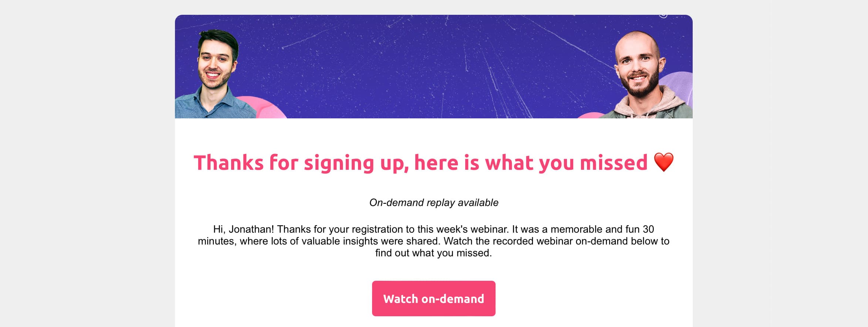Click the pink blob behind the left presenter
Viewport: 868px width, 327px height.
[x=268, y=108]
